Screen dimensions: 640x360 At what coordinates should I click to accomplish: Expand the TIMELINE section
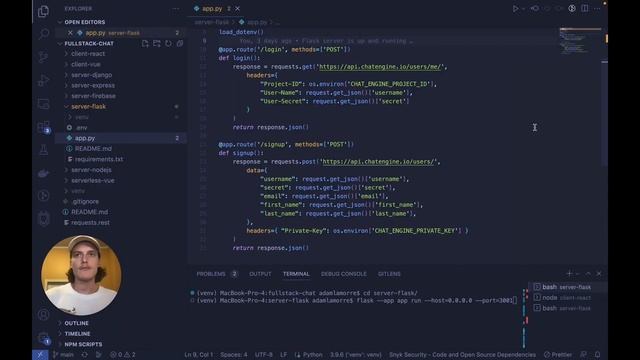[x=77, y=334]
